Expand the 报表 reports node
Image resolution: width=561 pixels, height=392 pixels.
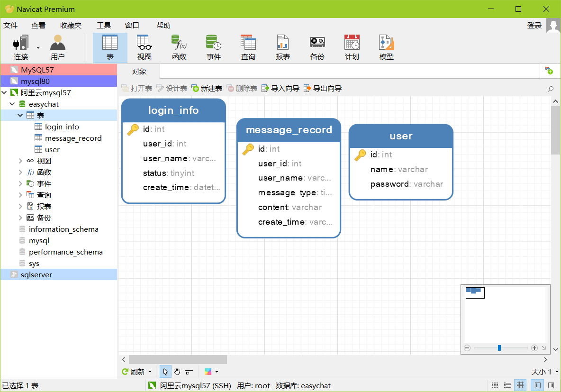click(20, 206)
